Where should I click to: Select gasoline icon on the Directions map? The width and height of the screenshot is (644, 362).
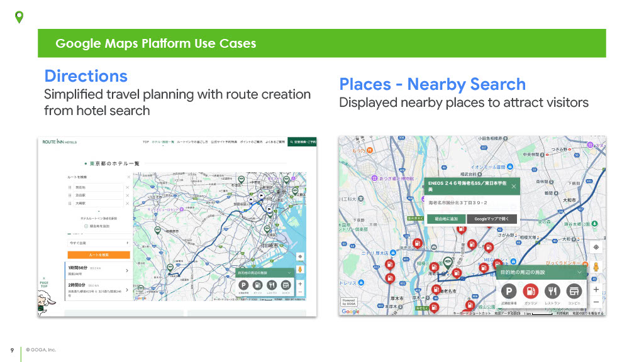(x=257, y=285)
